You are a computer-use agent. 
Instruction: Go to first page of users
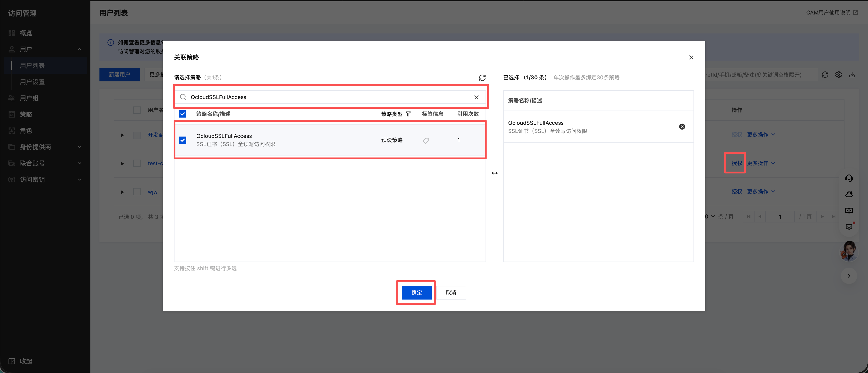coord(748,217)
